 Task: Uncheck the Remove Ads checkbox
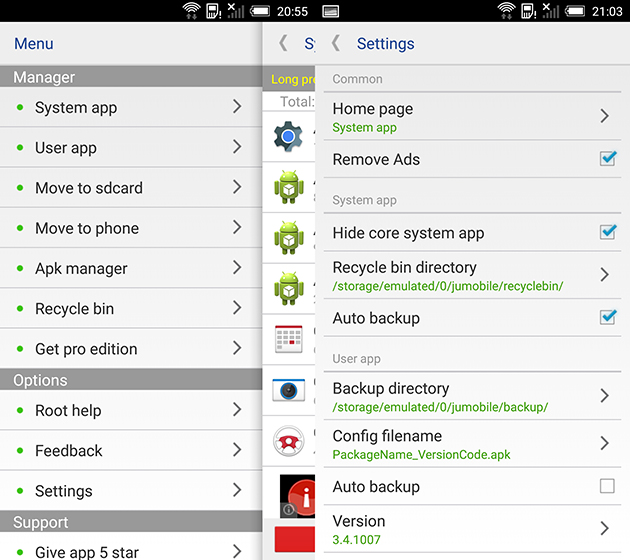(x=607, y=159)
